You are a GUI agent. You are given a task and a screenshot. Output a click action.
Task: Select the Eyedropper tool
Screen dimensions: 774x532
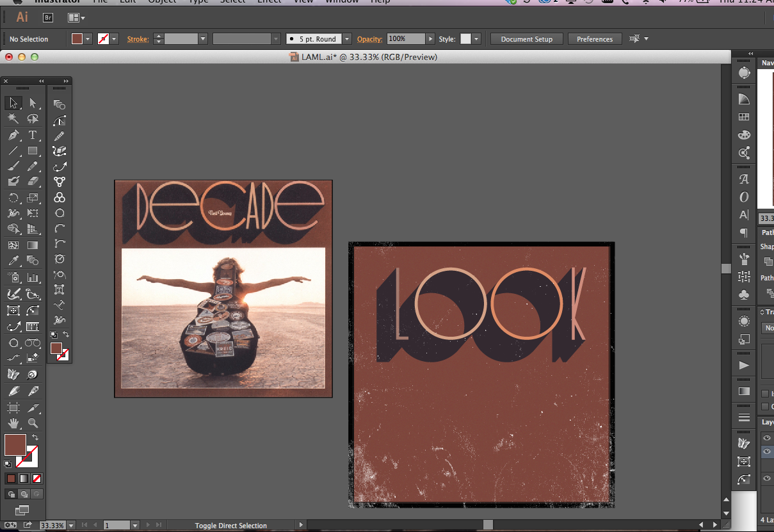coord(13,261)
